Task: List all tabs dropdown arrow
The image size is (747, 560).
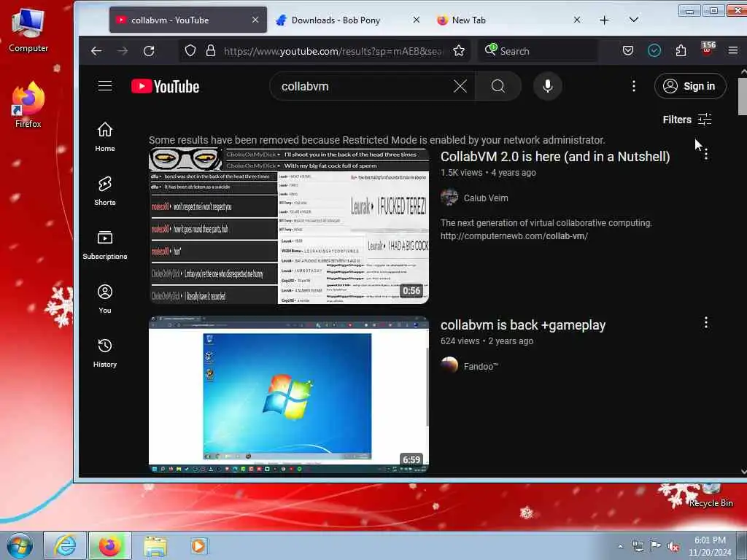Action: click(x=634, y=20)
